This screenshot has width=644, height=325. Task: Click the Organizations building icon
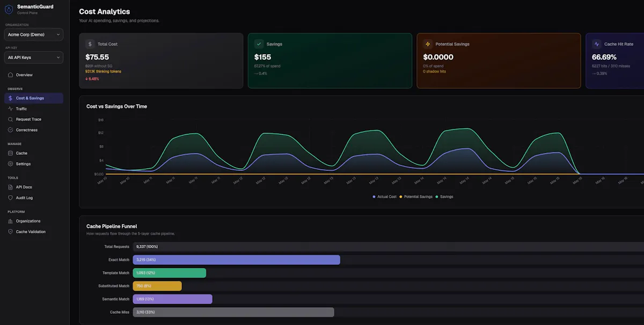(11, 221)
